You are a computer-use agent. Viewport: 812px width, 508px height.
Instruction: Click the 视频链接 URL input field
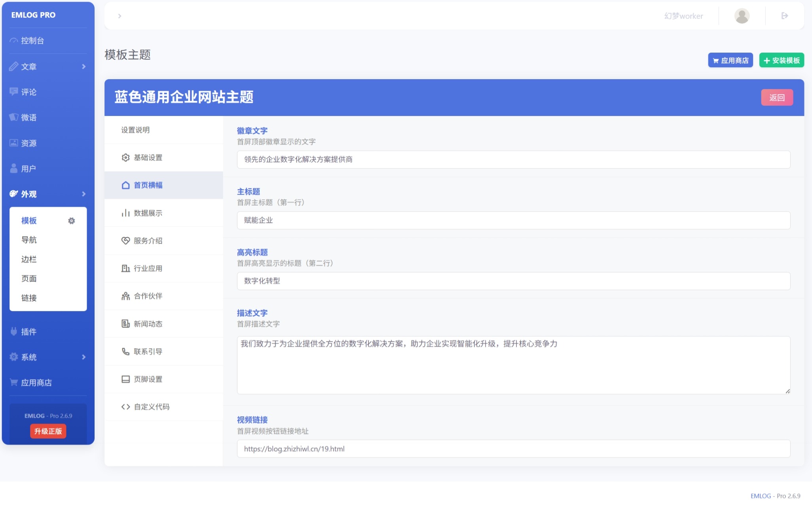(x=513, y=449)
